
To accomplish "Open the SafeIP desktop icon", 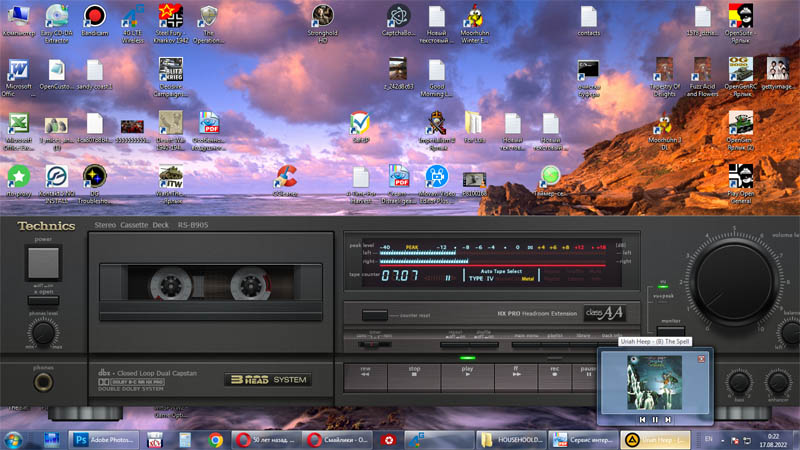I will pos(360,127).
